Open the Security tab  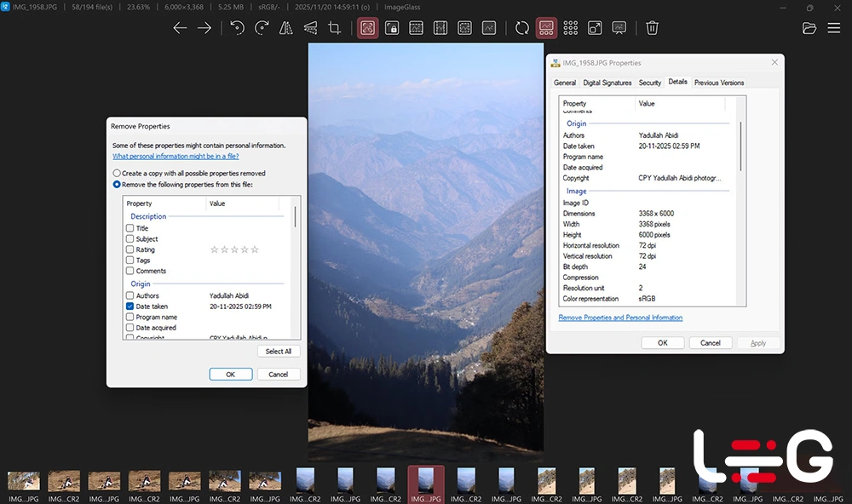[649, 83]
